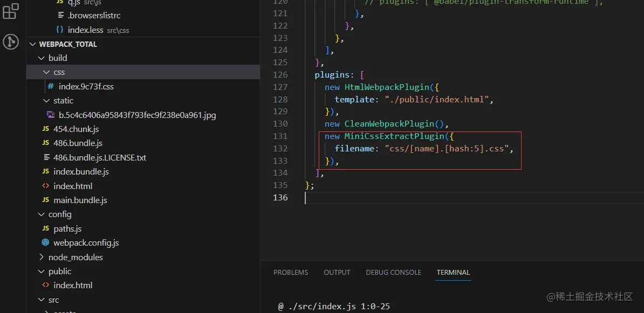
Task: Click the MiniCssExtractPlugin identifier in code
Action: click(394, 136)
